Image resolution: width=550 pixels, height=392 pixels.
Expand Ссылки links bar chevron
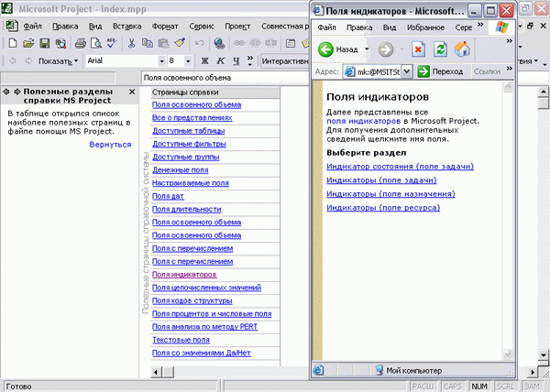510,69
